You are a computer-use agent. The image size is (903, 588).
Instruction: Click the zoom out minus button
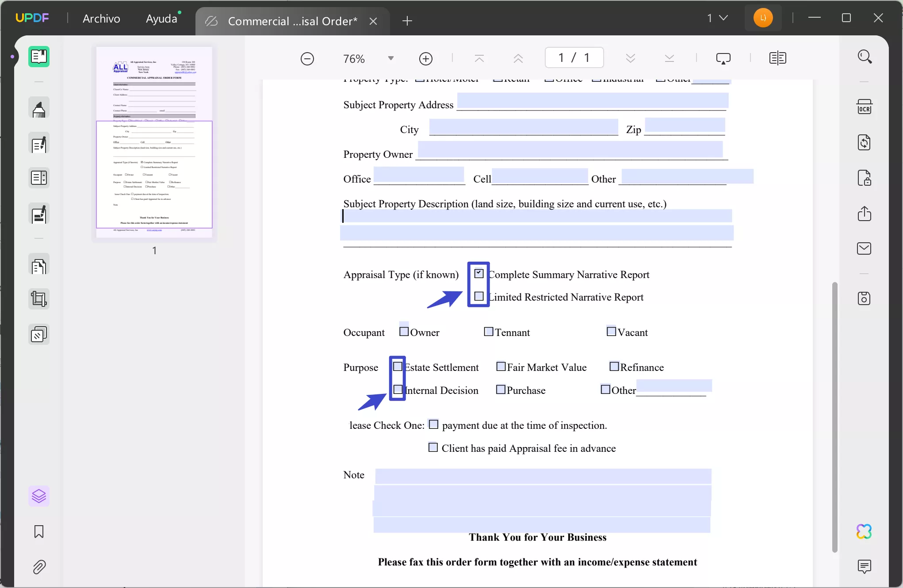[x=307, y=59]
